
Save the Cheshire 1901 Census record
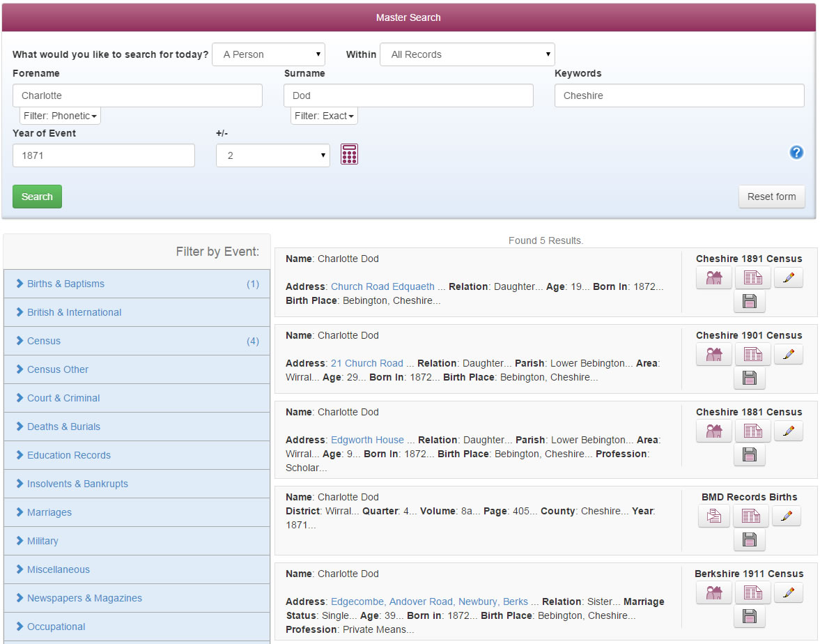[750, 378]
